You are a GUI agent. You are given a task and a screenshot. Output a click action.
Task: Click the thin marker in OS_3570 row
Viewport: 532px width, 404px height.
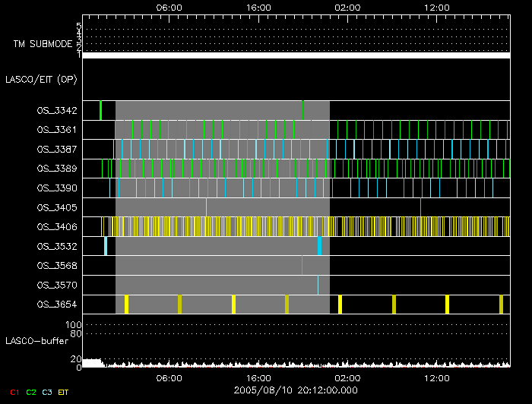tap(318, 285)
